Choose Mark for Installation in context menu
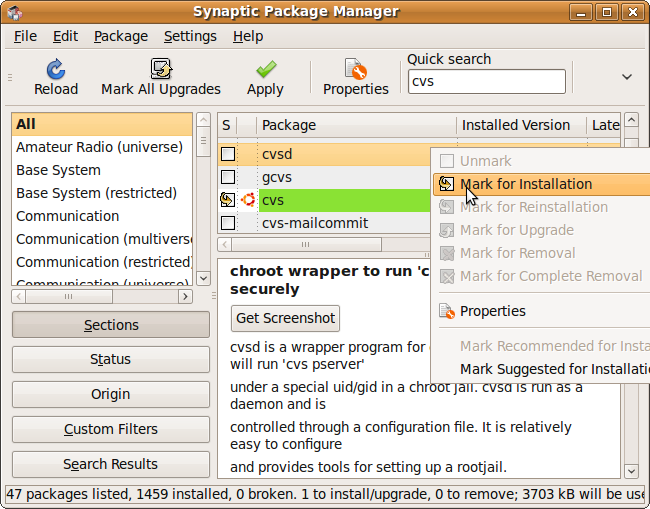 [x=541, y=184]
